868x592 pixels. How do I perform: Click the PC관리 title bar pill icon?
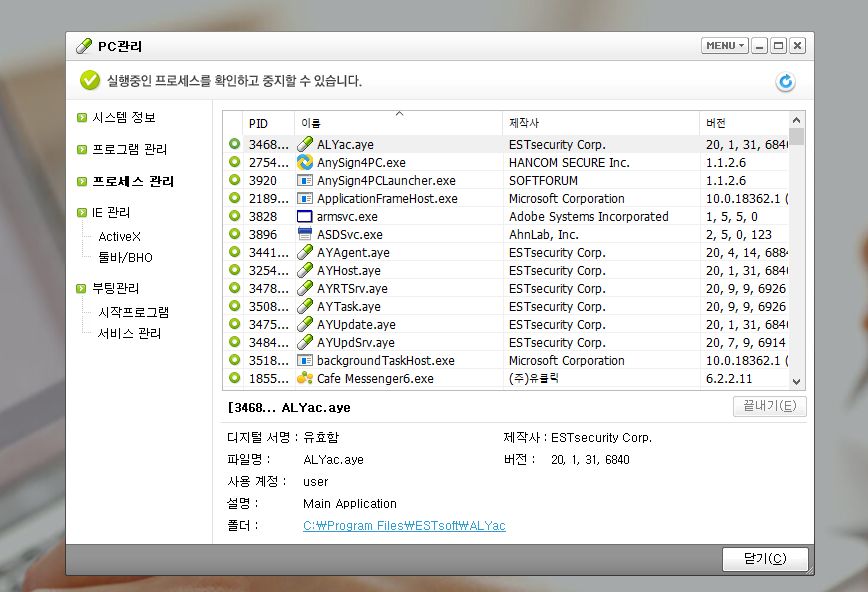click(84, 46)
